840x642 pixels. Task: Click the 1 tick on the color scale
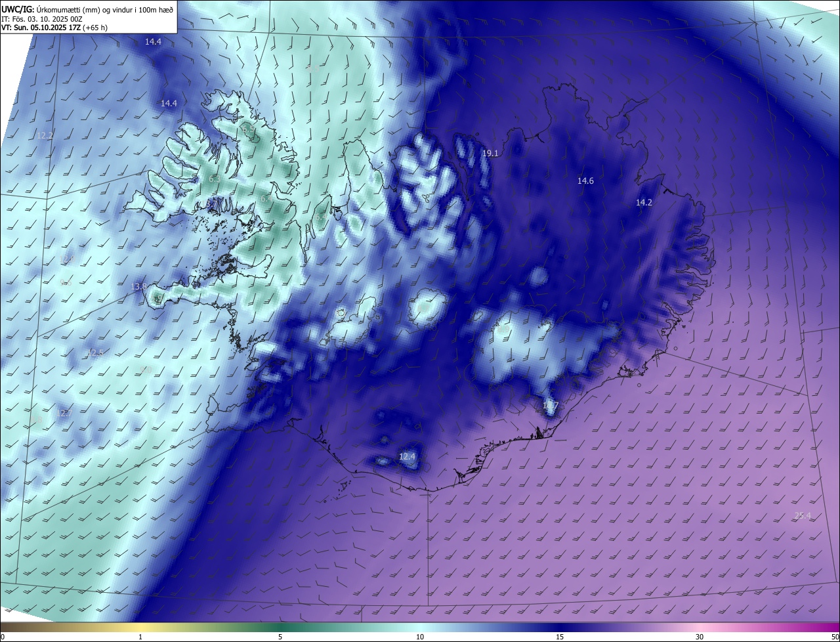(140, 637)
